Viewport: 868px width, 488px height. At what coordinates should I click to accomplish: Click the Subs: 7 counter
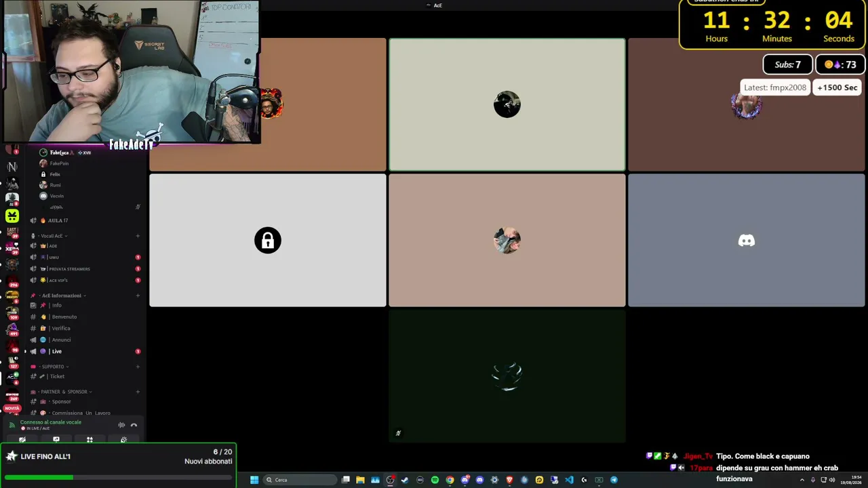pos(787,64)
